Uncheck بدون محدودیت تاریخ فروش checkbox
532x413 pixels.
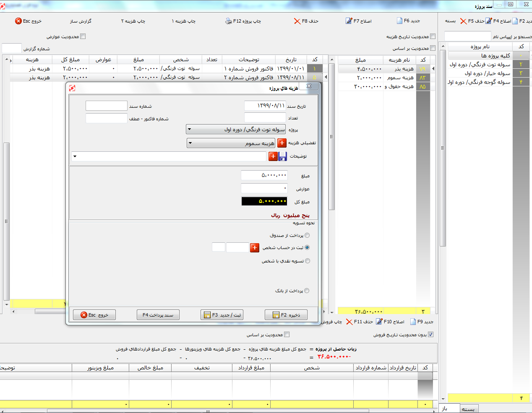(430, 335)
